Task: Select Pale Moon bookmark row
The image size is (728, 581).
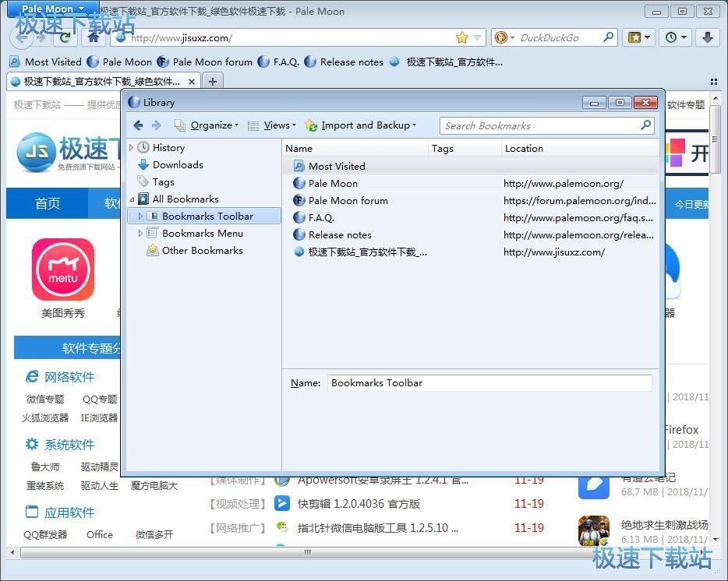Action: 470,183
